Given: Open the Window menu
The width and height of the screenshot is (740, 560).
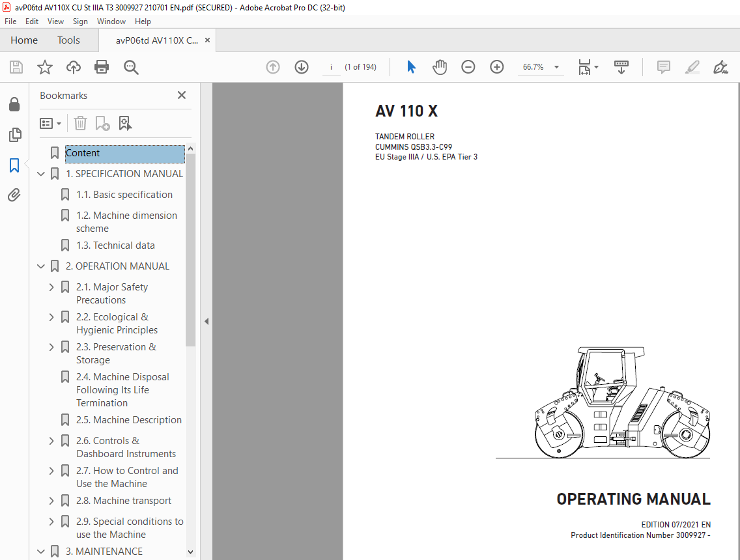Looking at the screenshot, I should pos(111,21).
